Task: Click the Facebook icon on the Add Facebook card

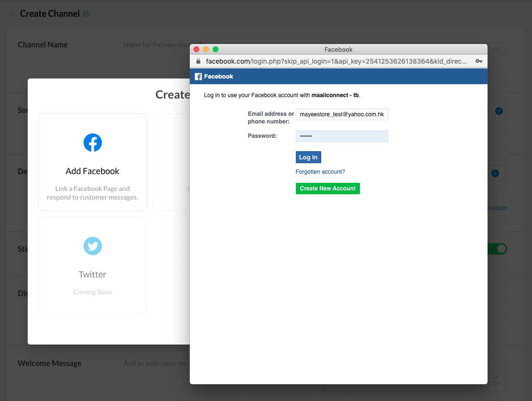Action: 93,143
